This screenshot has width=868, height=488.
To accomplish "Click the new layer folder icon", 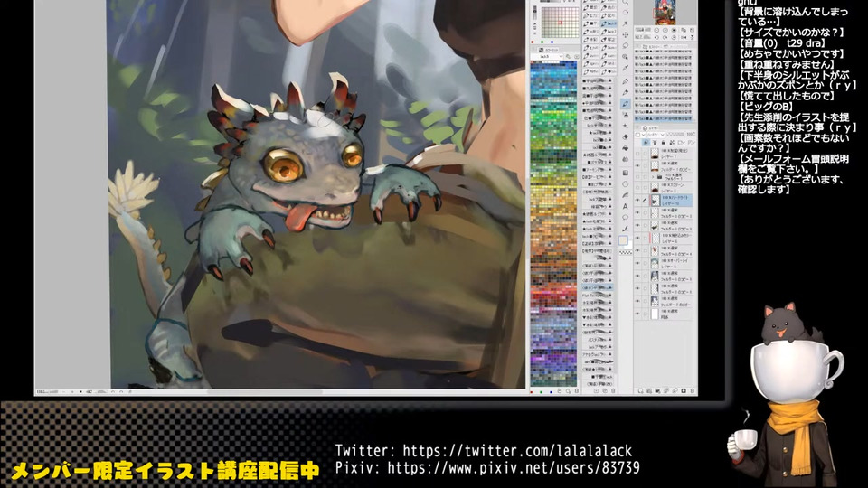I will pos(657,390).
